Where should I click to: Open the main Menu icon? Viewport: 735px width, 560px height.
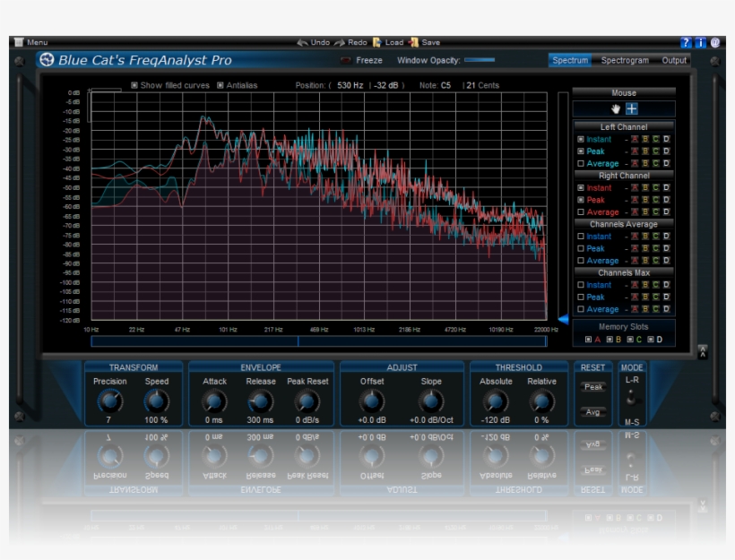(19, 42)
